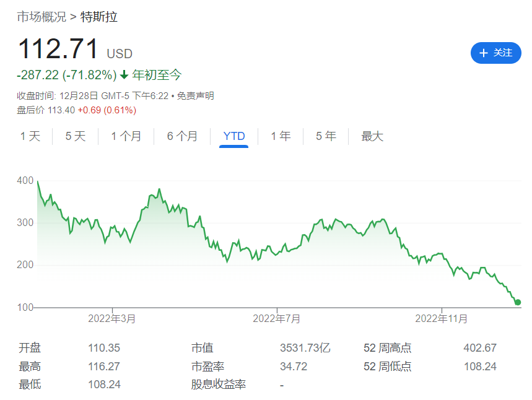Click the 市盈率 value 34.72
Image resolution: width=532 pixels, height=400 pixels.
294,367
